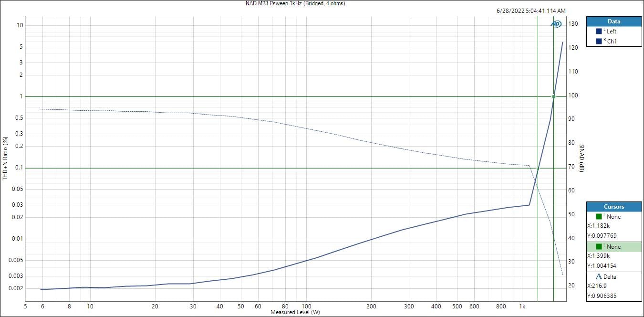Click the Cursors panel header
This screenshot has width=644, height=317.
613,207
